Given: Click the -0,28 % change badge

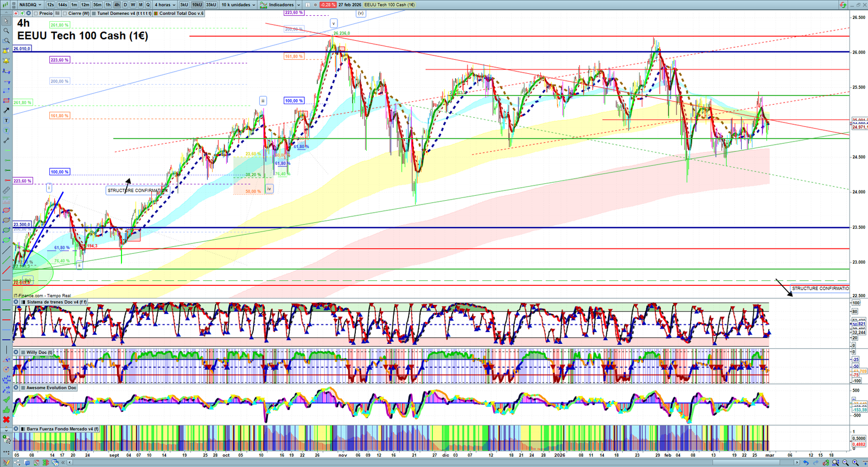Looking at the screenshot, I should (x=328, y=5).
